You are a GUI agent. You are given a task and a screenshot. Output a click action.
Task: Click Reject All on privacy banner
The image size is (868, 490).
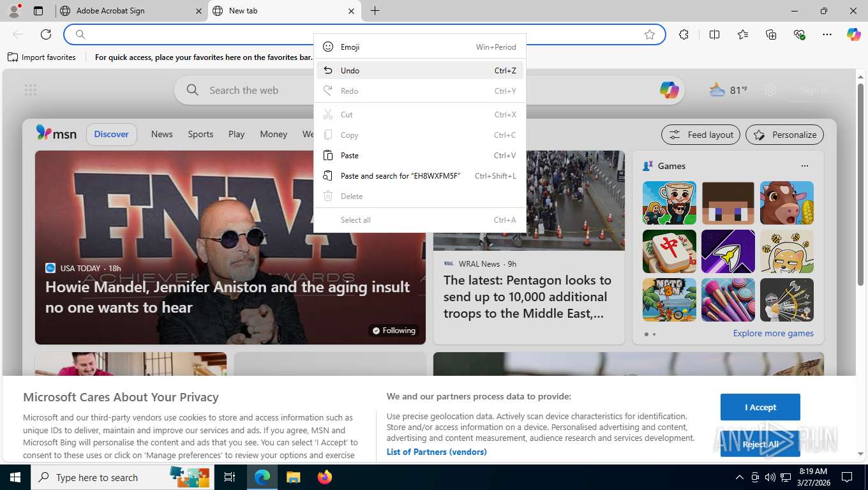[760, 444]
